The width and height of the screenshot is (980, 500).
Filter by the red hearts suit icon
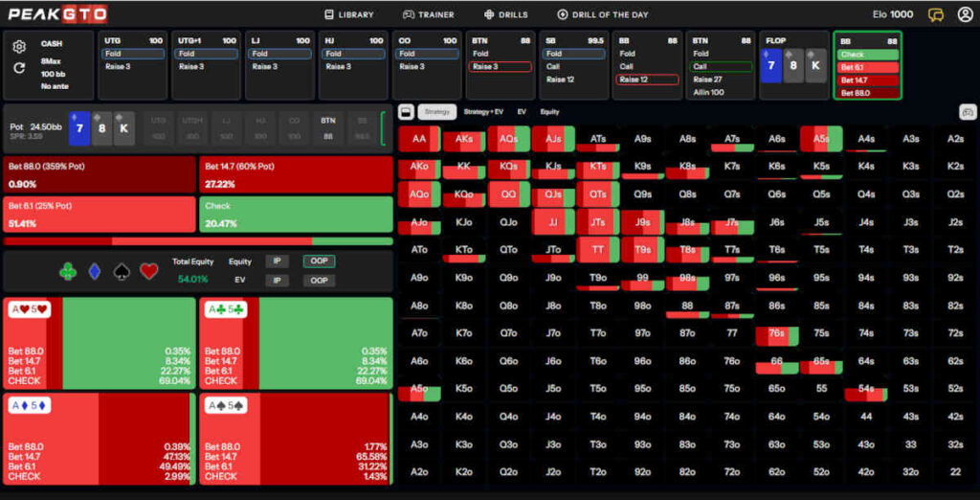tap(148, 271)
